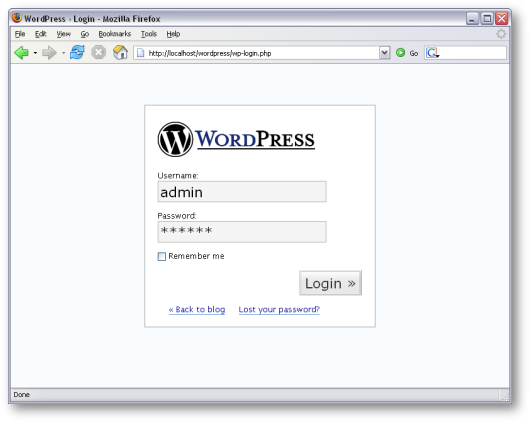Minimize the Firefox window
530x422 pixels.
click(473, 18)
